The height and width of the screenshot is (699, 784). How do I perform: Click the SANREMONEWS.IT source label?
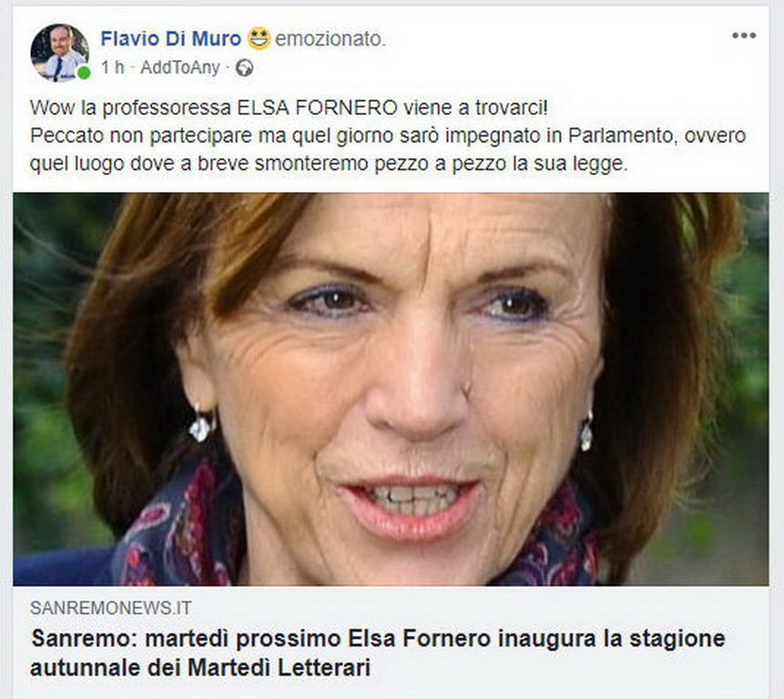click(x=110, y=608)
